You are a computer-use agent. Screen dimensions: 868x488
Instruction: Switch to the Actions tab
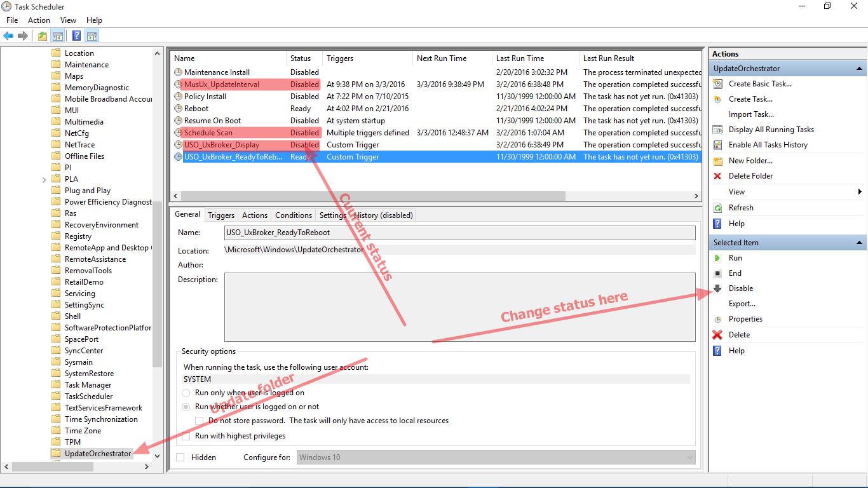255,215
